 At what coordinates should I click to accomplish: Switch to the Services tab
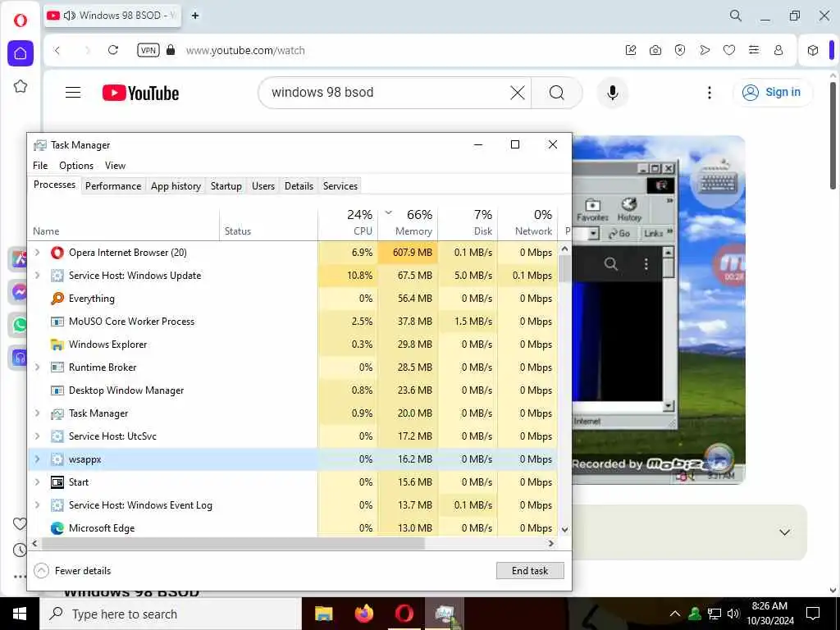click(x=340, y=186)
